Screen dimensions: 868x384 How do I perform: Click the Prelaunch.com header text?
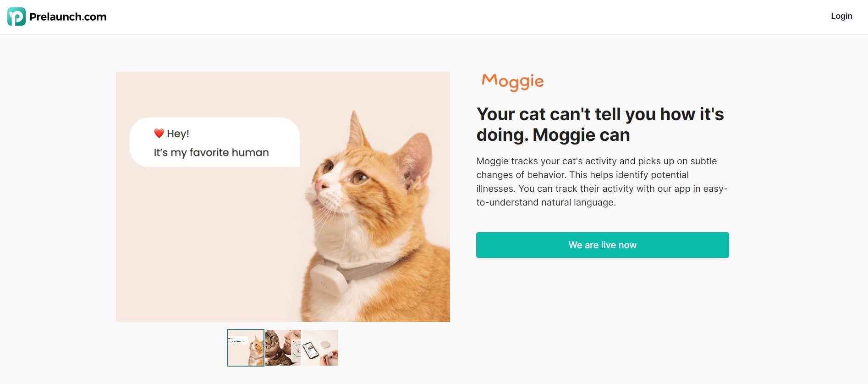(x=67, y=17)
